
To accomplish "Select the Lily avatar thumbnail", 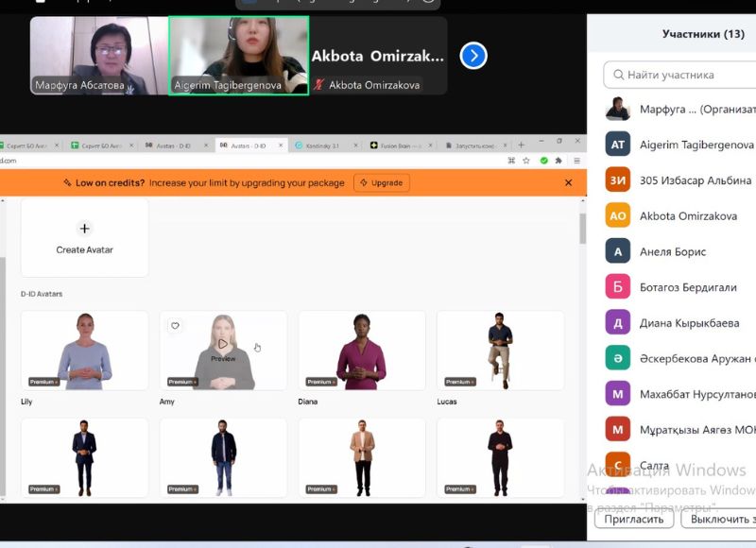I will [84, 350].
